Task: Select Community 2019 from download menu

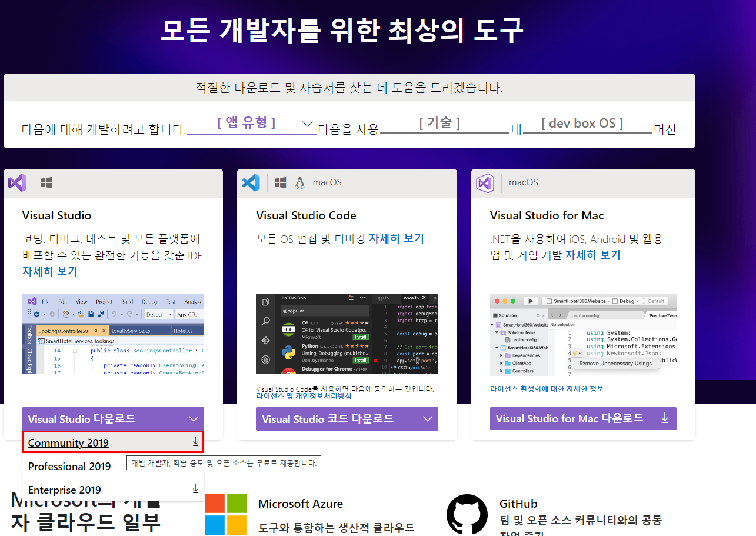Action: (113, 442)
